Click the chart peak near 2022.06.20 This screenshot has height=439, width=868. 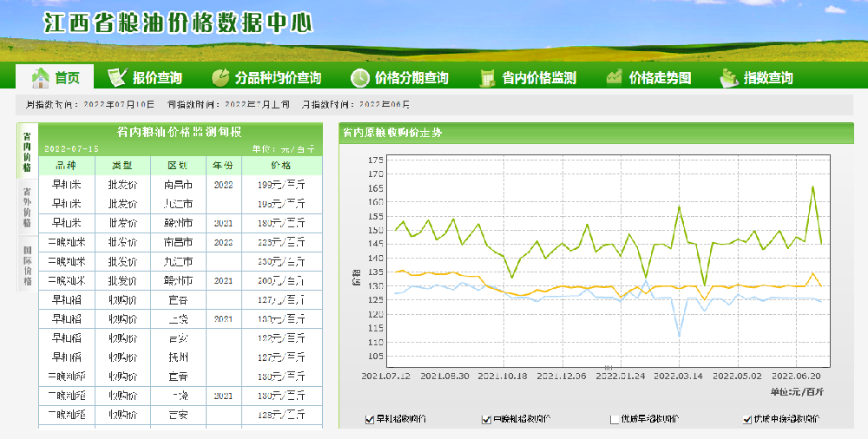coord(812,187)
